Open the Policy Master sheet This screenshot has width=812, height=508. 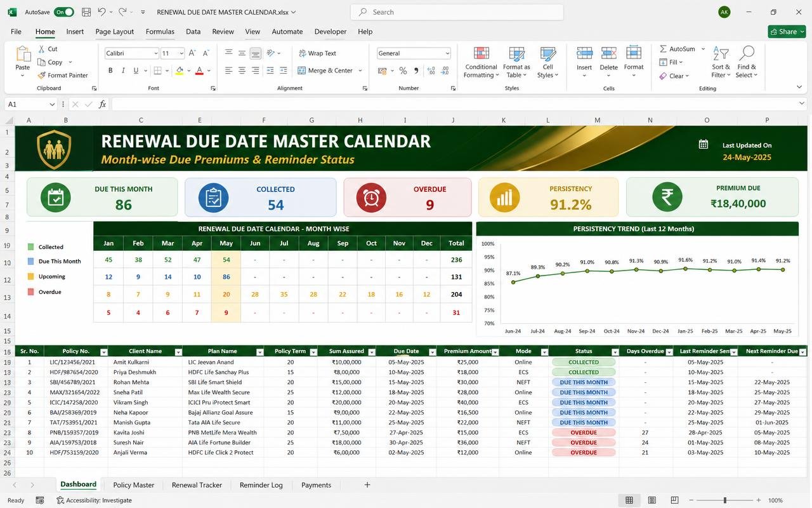134,485
